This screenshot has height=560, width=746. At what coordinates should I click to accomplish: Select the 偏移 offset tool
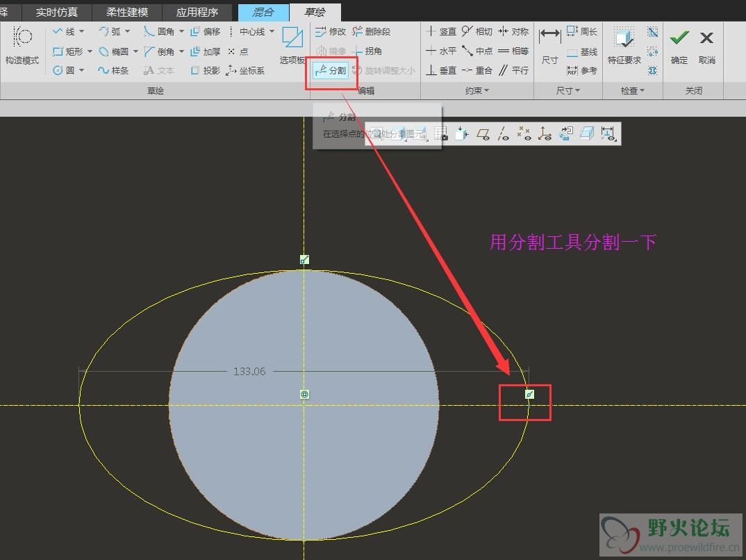(206, 31)
